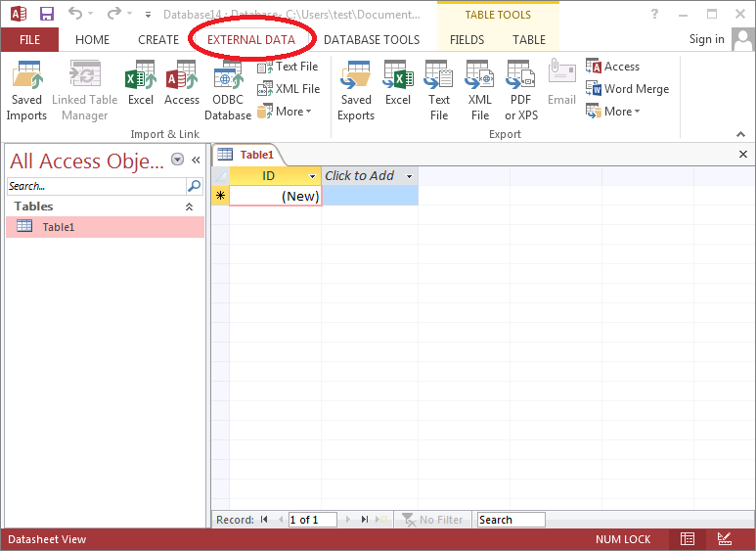
Task: Open navigation pane category menu arrow
Action: tap(177, 160)
